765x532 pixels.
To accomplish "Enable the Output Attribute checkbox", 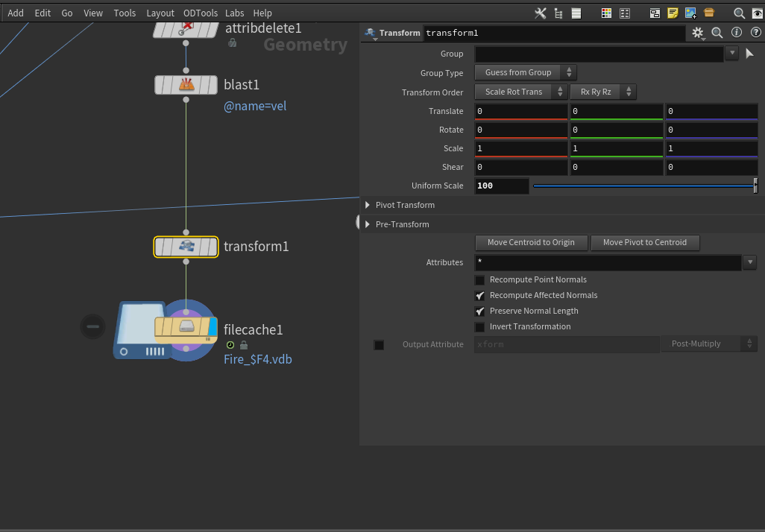I will [x=379, y=345].
